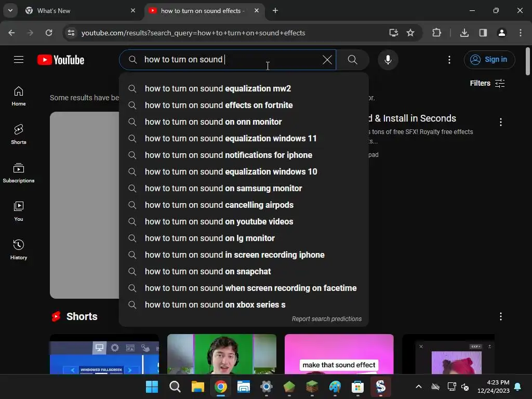Screen dimensions: 532x399
Task: Open search Filters
Action: [487, 83]
